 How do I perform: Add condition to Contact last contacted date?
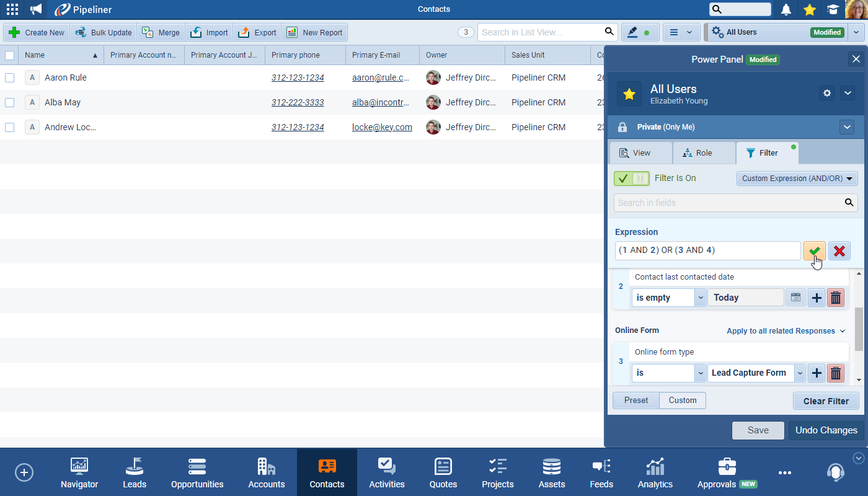817,298
